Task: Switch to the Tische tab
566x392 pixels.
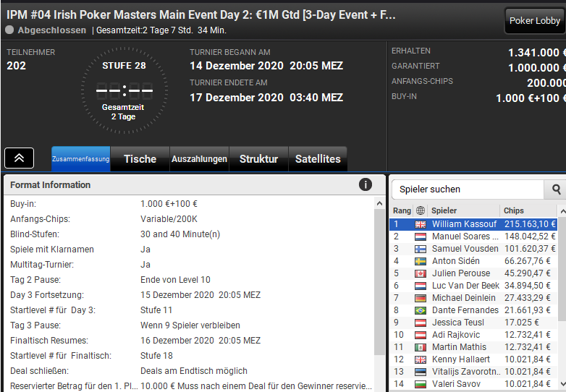Action: pyautogui.click(x=140, y=159)
